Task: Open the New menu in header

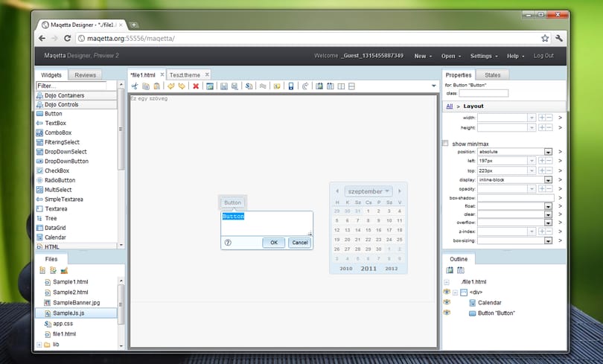Action: pos(423,56)
